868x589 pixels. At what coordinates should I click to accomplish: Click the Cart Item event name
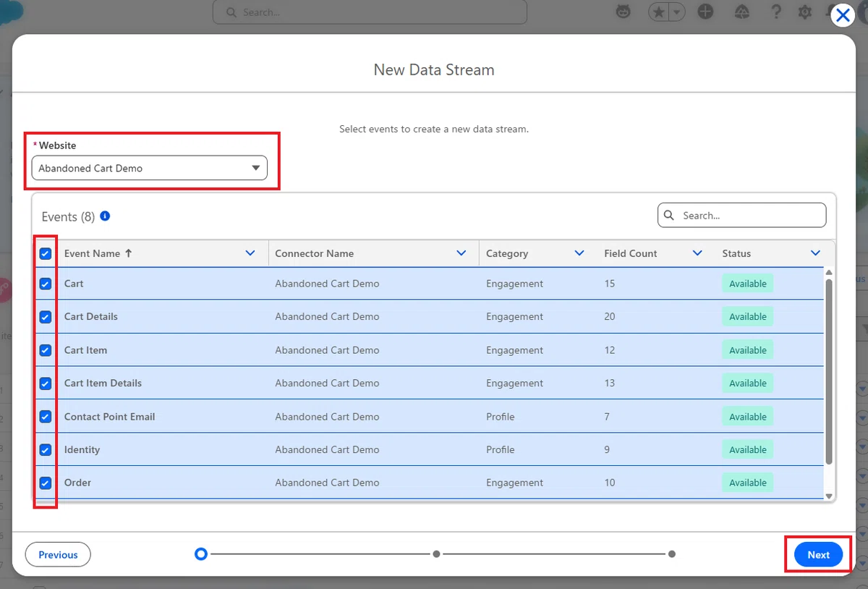[x=85, y=350]
